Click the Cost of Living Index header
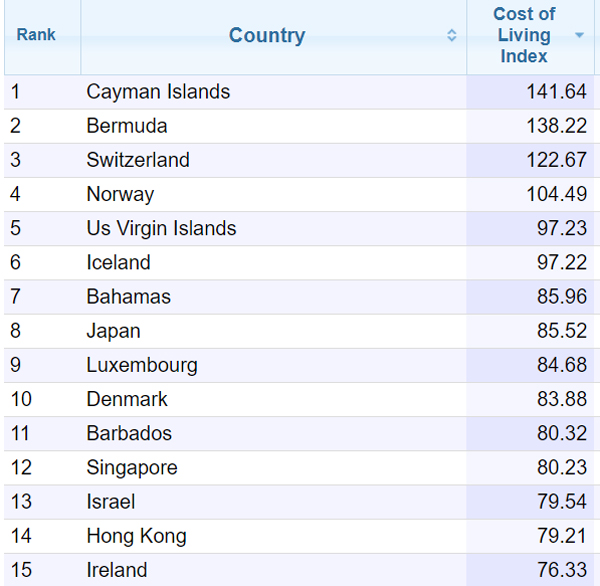 (524, 36)
